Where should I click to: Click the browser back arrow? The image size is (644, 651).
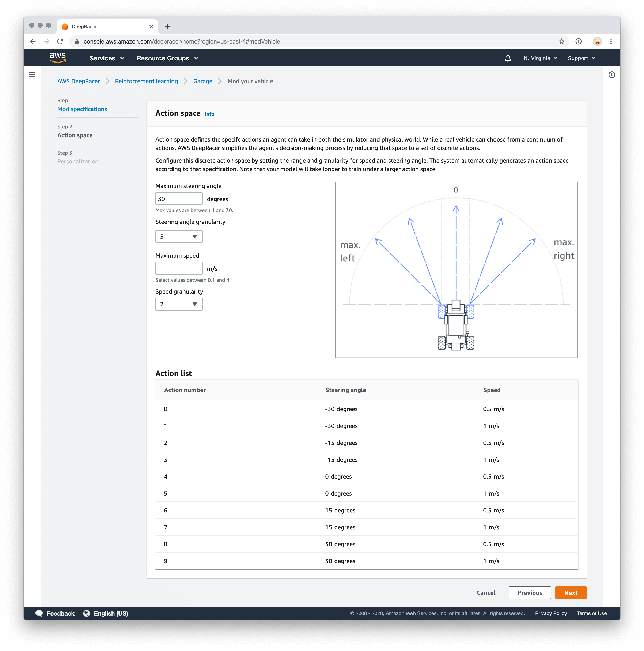tap(33, 41)
